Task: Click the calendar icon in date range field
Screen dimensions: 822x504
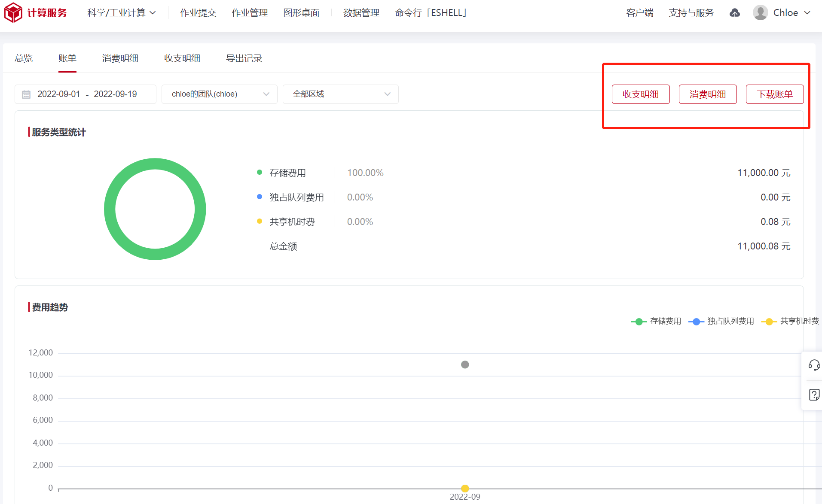Action: coord(26,94)
